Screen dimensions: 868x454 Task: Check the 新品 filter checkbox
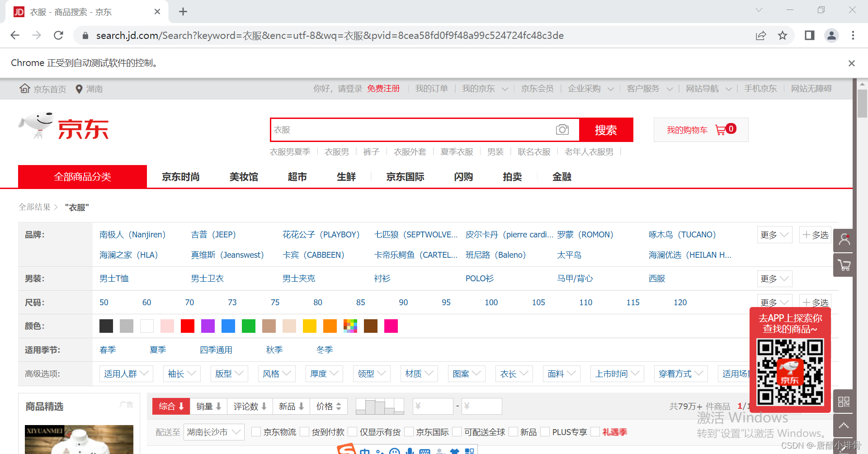coord(513,432)
